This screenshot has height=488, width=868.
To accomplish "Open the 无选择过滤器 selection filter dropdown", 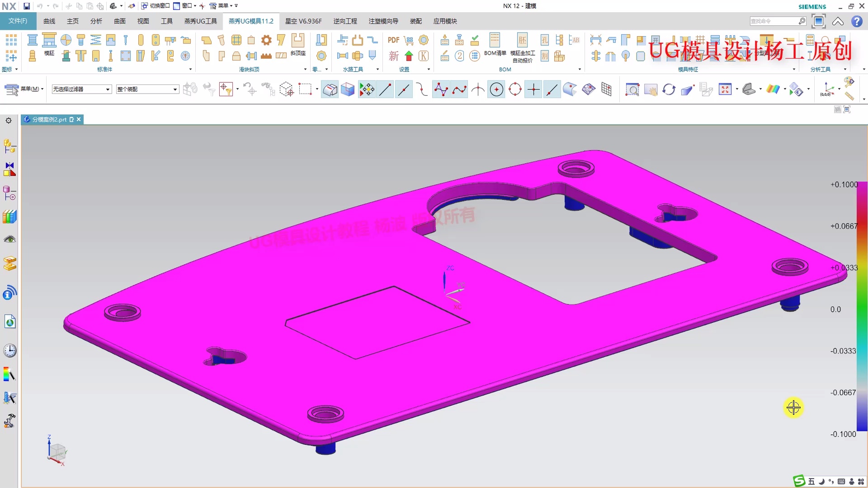I will (81, 89).
